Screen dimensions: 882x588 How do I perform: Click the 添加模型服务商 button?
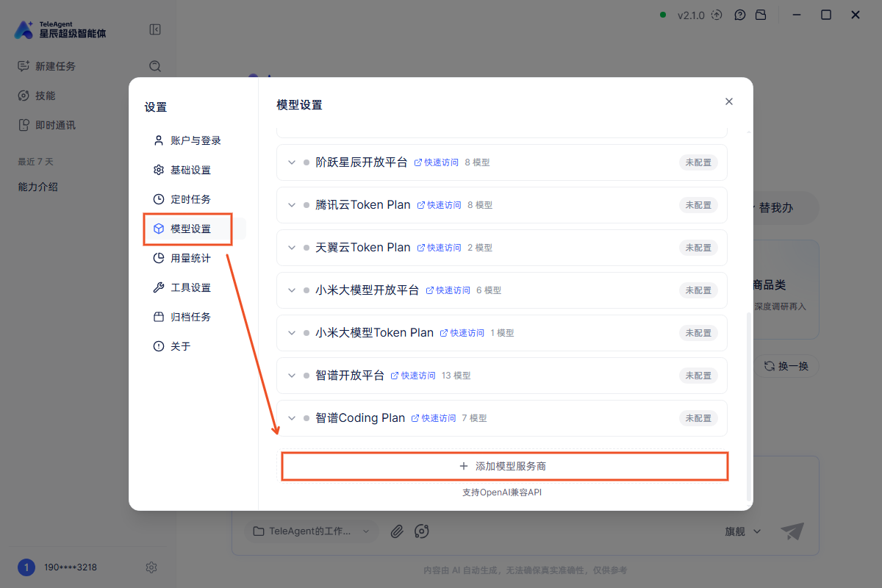click(504, 466)
